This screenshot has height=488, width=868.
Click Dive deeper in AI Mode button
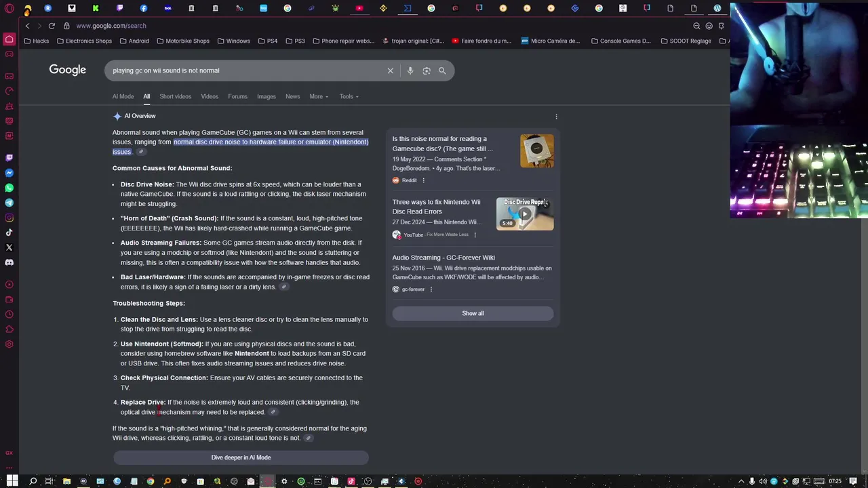click(x=241, y=457)
